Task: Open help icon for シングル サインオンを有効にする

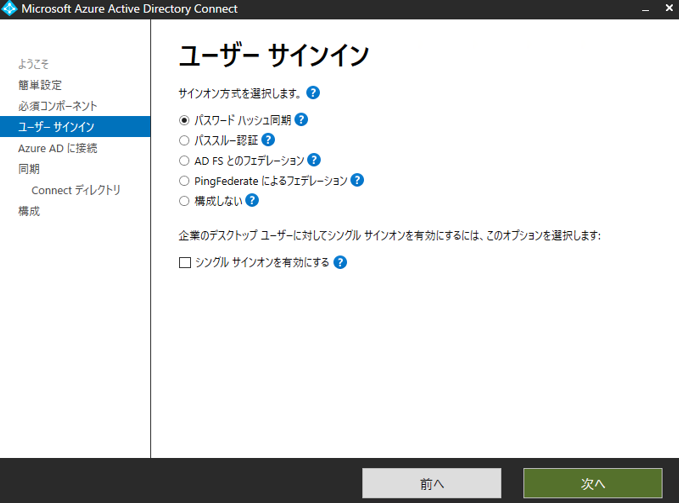Action: [x=340, y=262]
